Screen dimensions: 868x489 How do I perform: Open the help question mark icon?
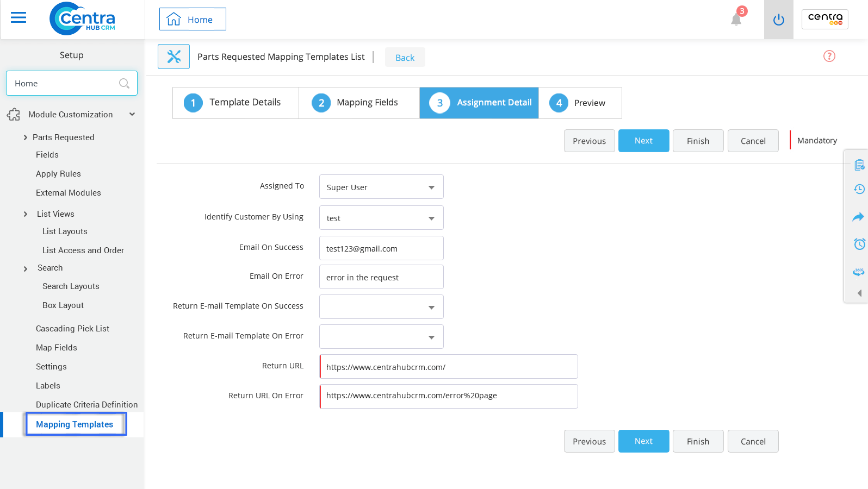tap(829, 56)
